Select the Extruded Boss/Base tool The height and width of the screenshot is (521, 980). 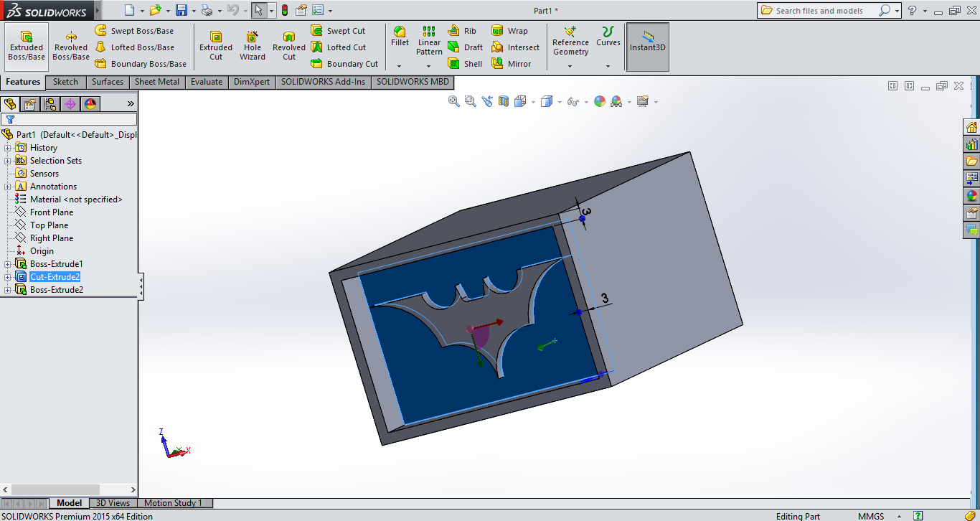click(27, 47)
